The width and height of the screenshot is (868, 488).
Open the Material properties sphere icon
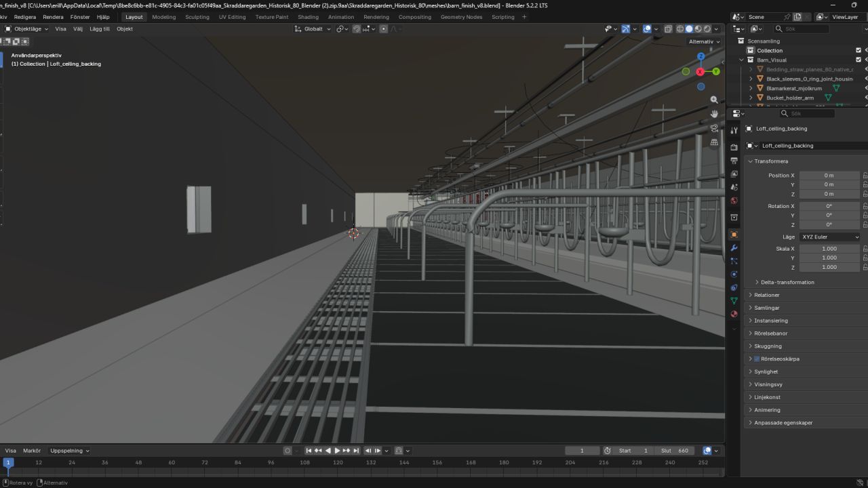pyautogui.click(x=734, y=314)
